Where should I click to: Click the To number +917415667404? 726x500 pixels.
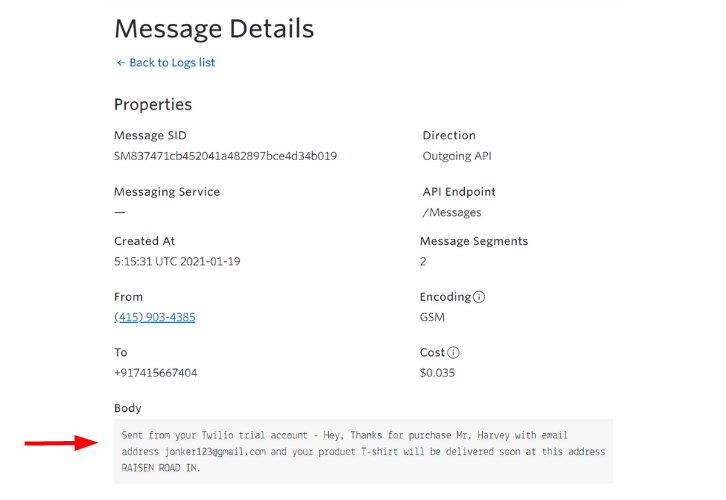click(156, 373)
